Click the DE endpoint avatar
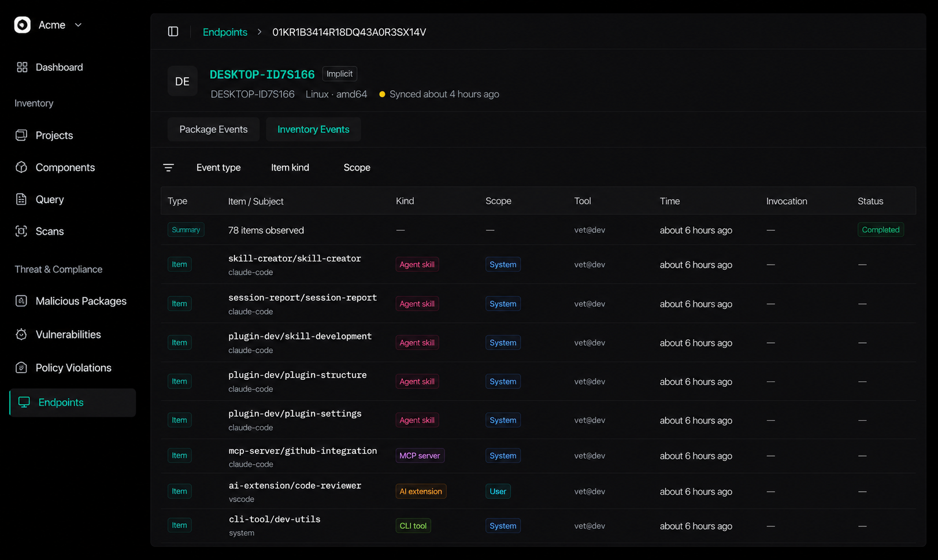The width and height of the screenshot is (938, 560). pyautogui.click(x=182, y=81)
